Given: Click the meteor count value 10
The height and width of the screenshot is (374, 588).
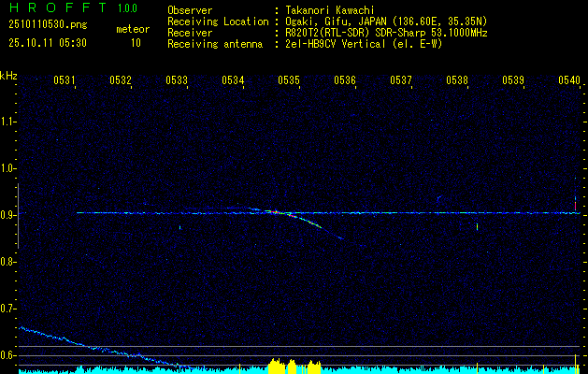Looking at the screenshot, I should point(136,43).
